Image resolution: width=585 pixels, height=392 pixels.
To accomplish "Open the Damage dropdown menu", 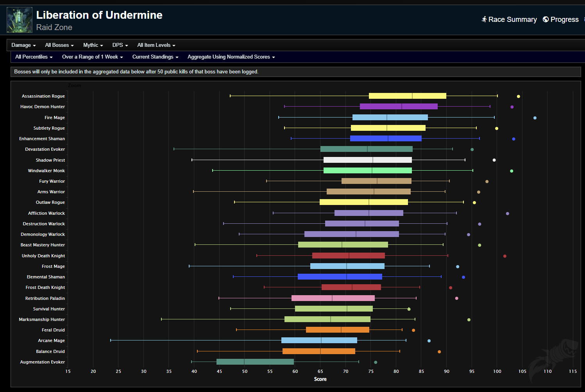I will pyautogui.click(x=23, y=45).
